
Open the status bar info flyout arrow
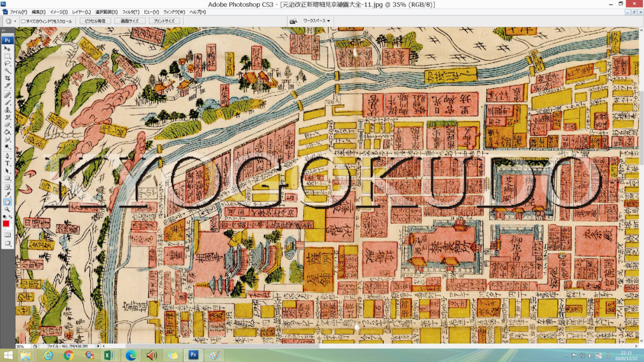click(97, 346)
